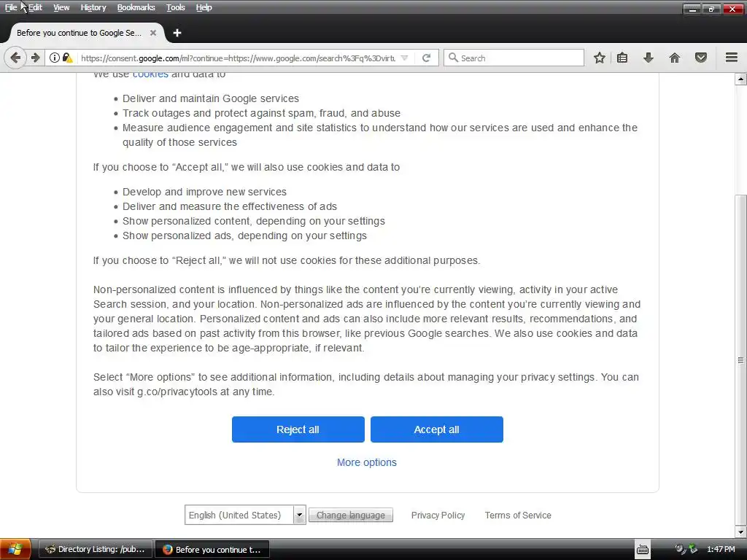The width and height of the screenshot is (747, 560).
Task: Click the padlock warning icon in address bar
Action: tap(67, 58)
